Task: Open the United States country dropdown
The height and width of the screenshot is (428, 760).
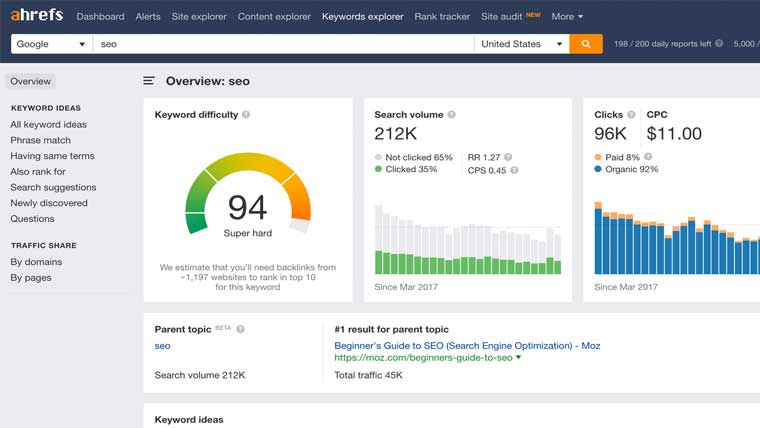Action: click(522, 44)
